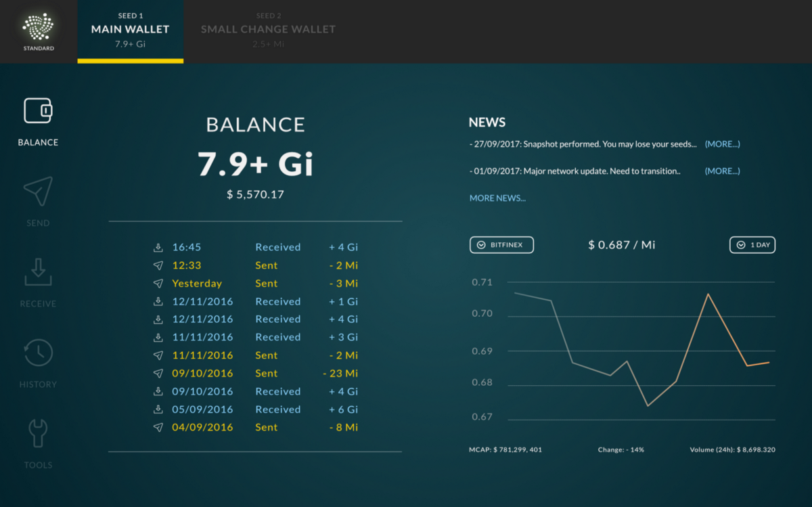
Task: Select the Yesterday sent 3 Mi transaction
Action: 256,284
